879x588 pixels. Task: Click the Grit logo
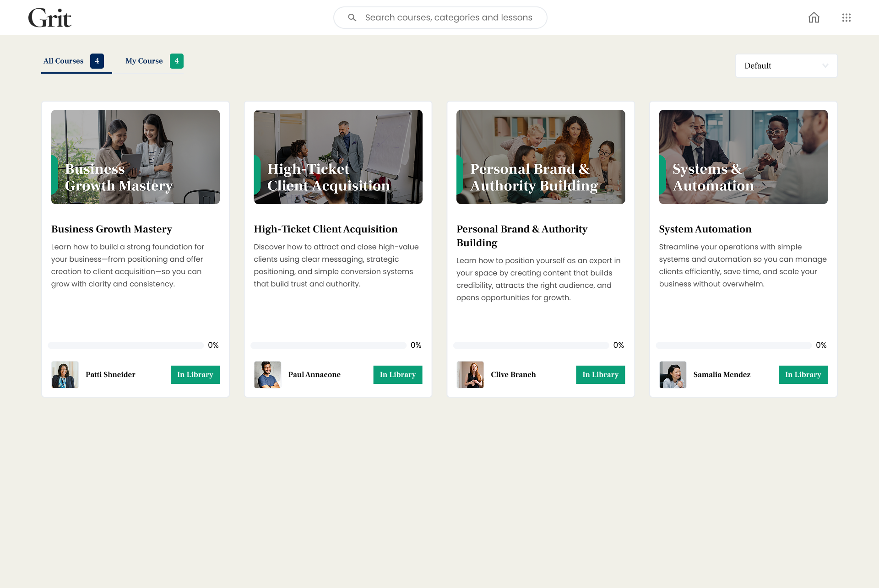[x=50, y=18]
